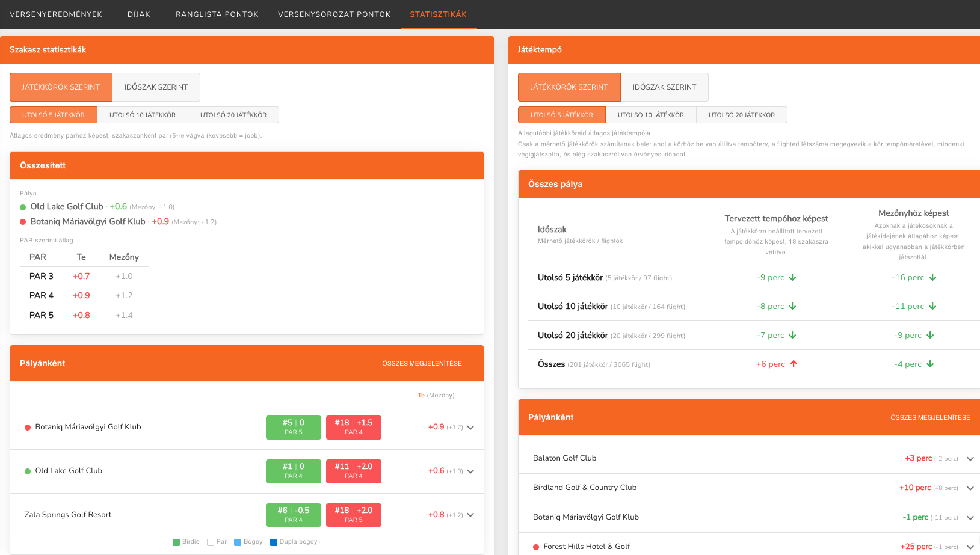The image size is (980, 555).
Task: Click Összes row label in tempo table
Action: [551, 364]
